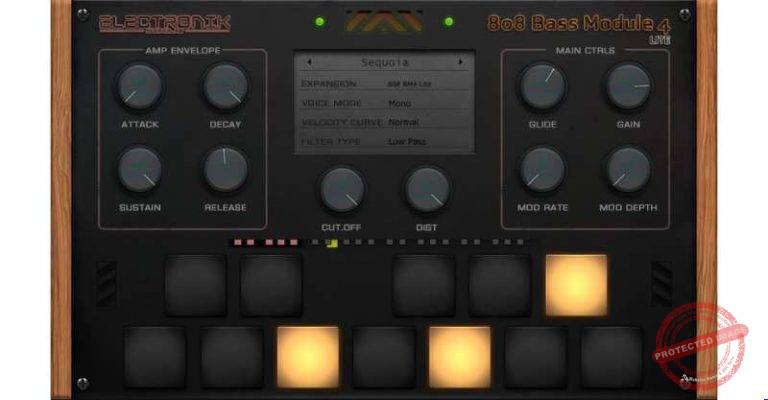Select the GAIN knob

point(628,87)
